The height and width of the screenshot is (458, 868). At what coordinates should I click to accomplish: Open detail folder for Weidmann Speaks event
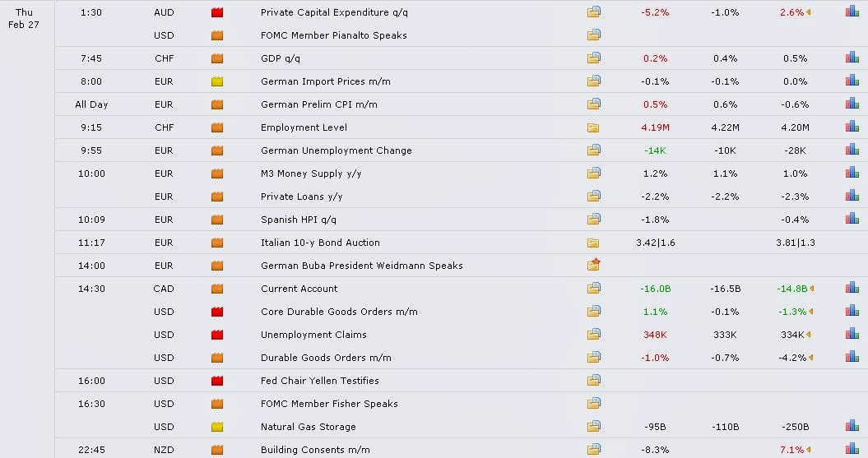tap(594, 265)
